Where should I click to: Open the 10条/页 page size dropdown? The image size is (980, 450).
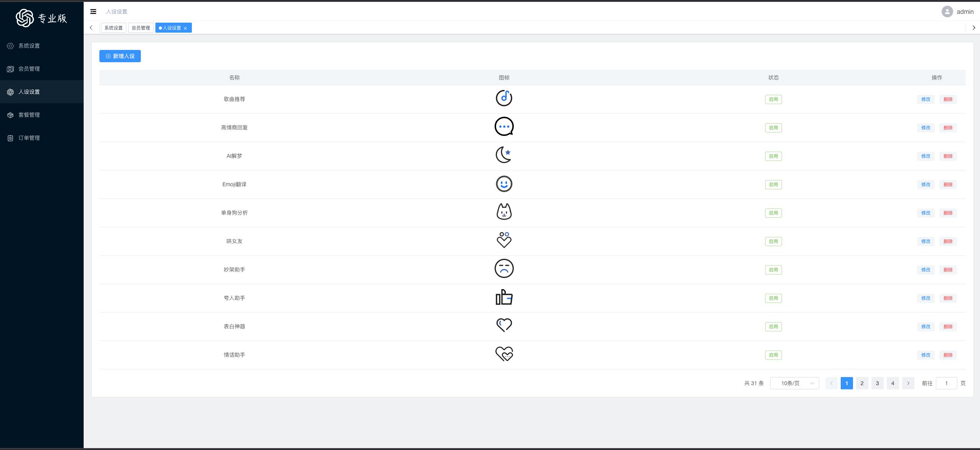tap(794, 383)
